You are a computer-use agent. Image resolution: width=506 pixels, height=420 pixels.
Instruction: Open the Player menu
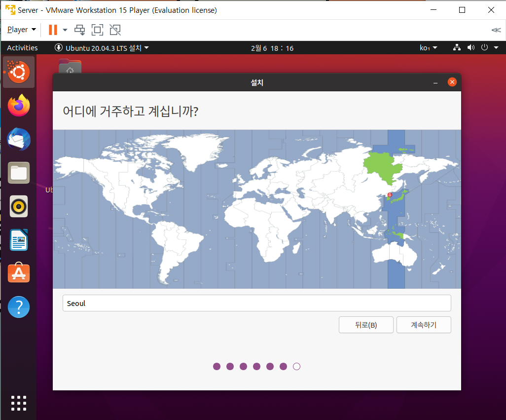[21, 30]
